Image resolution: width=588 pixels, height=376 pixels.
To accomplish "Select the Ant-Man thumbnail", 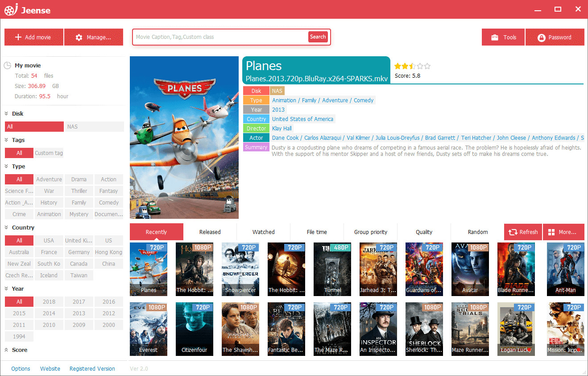I will click(x=566, y=269).
